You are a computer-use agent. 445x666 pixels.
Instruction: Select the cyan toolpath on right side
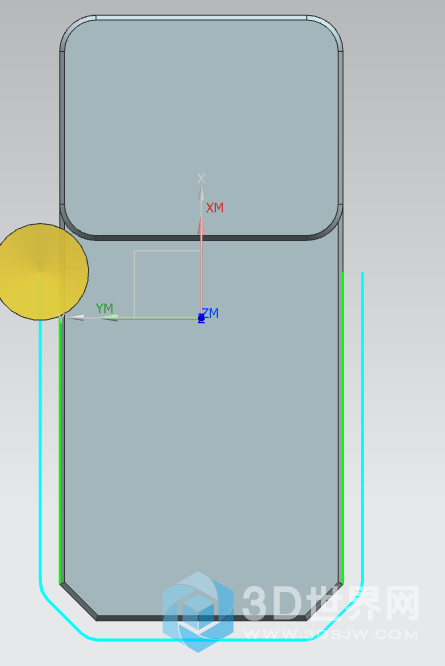(363, 425)
